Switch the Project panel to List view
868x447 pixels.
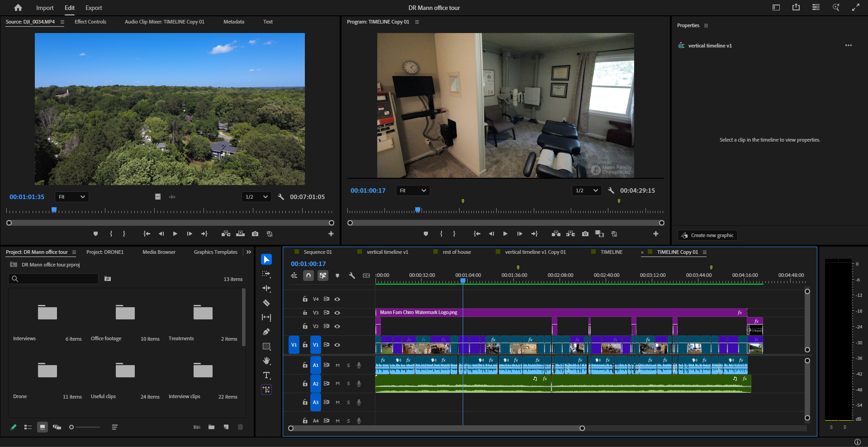pyautogui.click(x=28, y=427)
